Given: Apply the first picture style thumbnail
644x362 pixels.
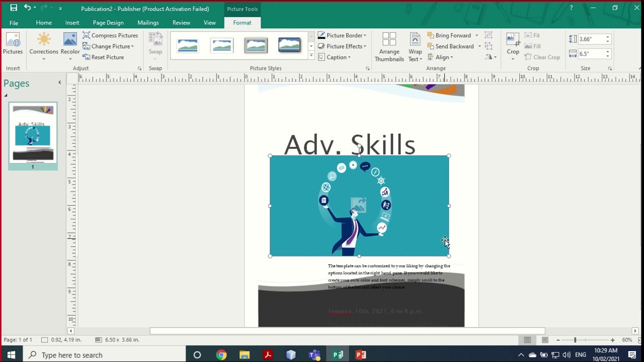Looking at the screenshot, I should point(188,46).
